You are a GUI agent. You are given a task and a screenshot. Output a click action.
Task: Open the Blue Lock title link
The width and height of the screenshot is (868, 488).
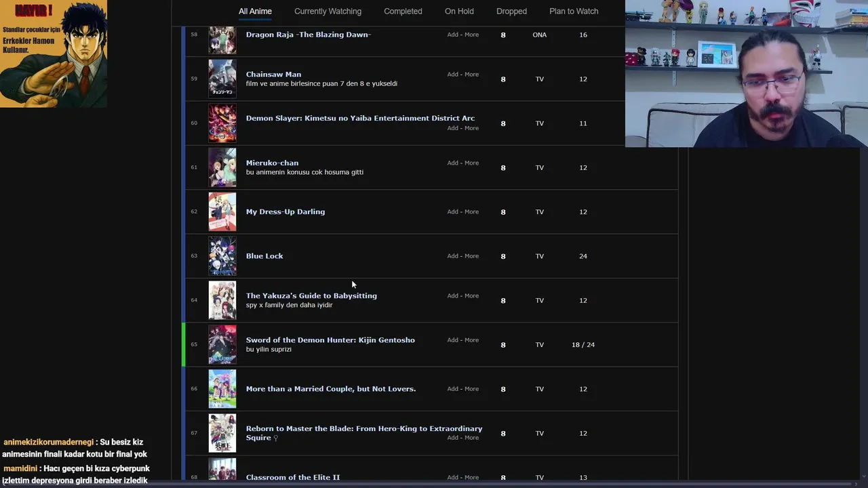coord(264,256)
